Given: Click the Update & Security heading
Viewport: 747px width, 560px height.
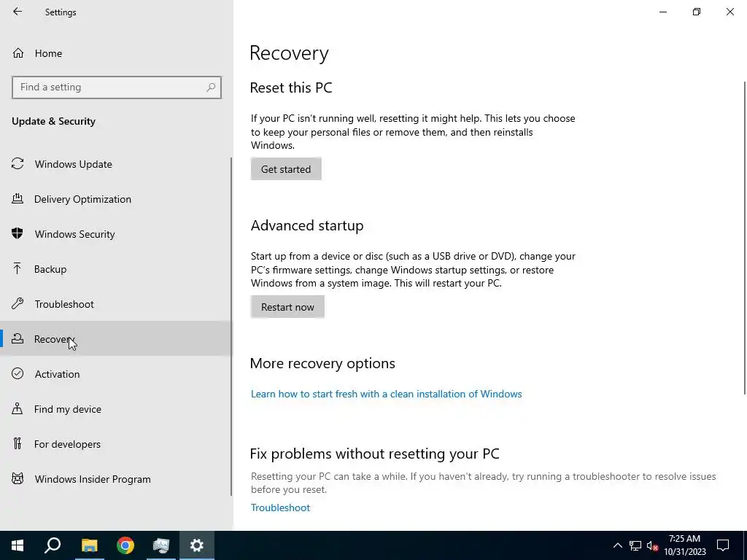Looking at the screenshot, I should pos(53,121).
